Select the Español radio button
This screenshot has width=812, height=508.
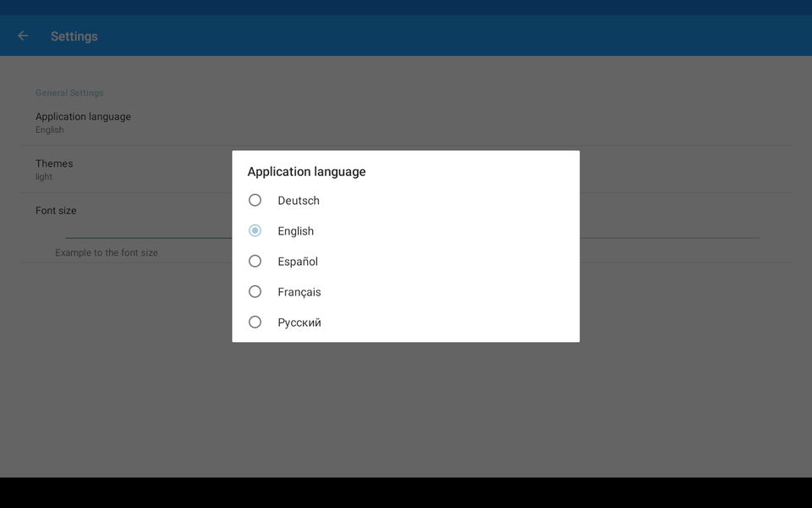[x=255, y=262]
